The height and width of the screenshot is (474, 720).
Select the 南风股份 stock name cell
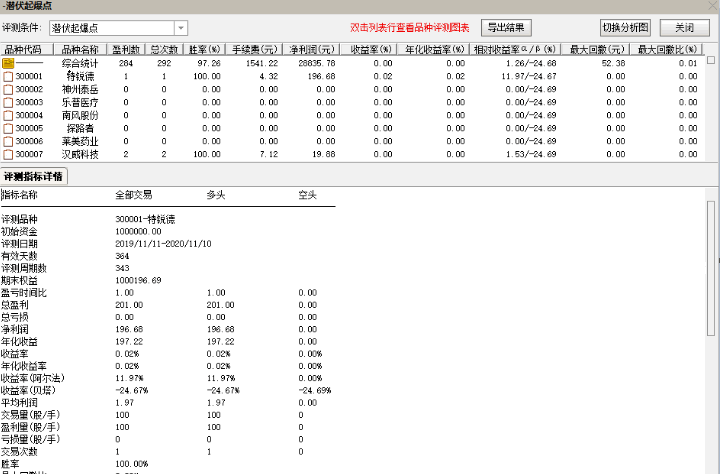(80, 115)
